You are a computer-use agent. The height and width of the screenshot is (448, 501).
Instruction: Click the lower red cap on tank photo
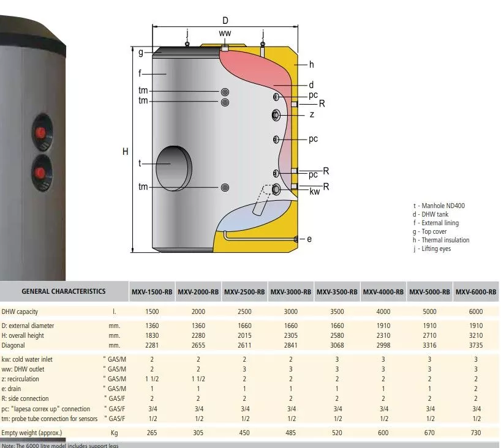click(42, 168)
